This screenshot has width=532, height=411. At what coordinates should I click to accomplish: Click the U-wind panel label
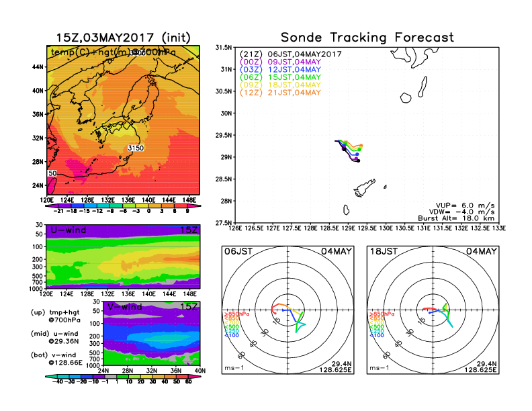click(67, 231)
